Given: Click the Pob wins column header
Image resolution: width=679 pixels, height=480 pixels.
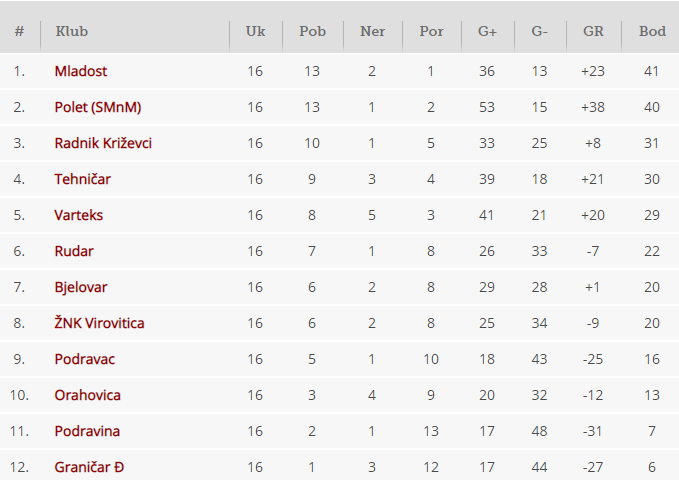Looking at the screenshot, I should [x=312, y=31].
